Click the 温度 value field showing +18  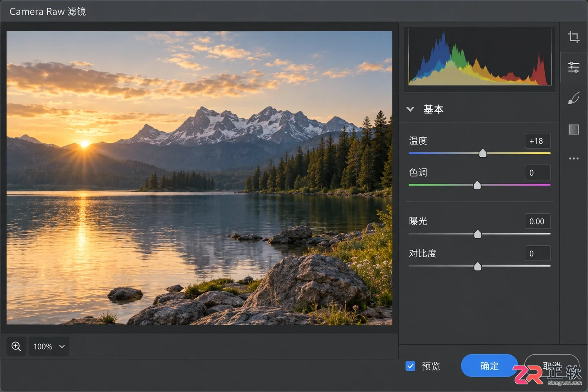point(538,141)
